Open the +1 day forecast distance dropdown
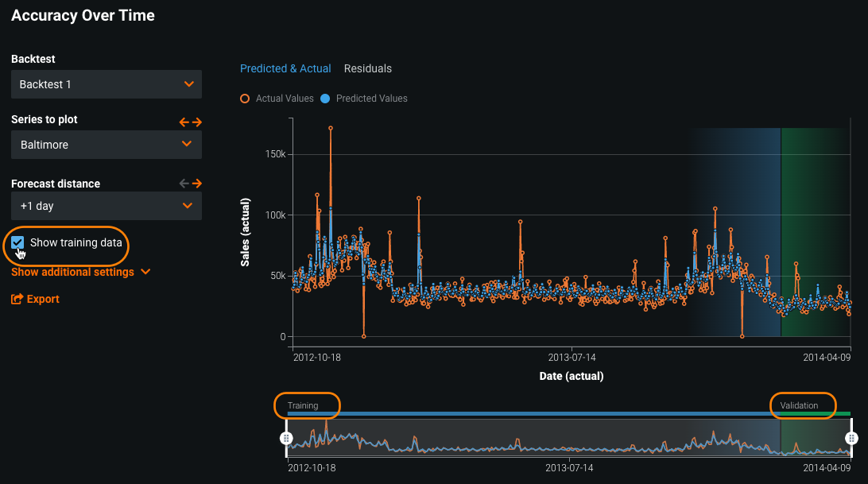 click(x=107, y=206)
